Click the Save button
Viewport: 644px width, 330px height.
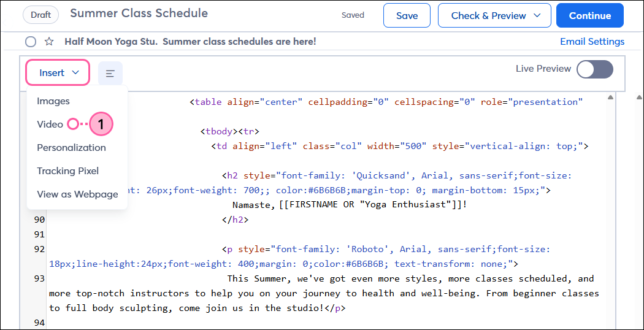pos(407,15)
